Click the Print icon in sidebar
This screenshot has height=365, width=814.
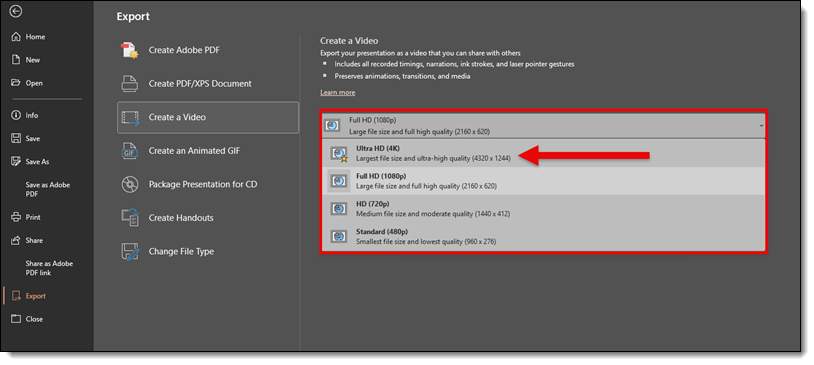click(x=16, y=217)
